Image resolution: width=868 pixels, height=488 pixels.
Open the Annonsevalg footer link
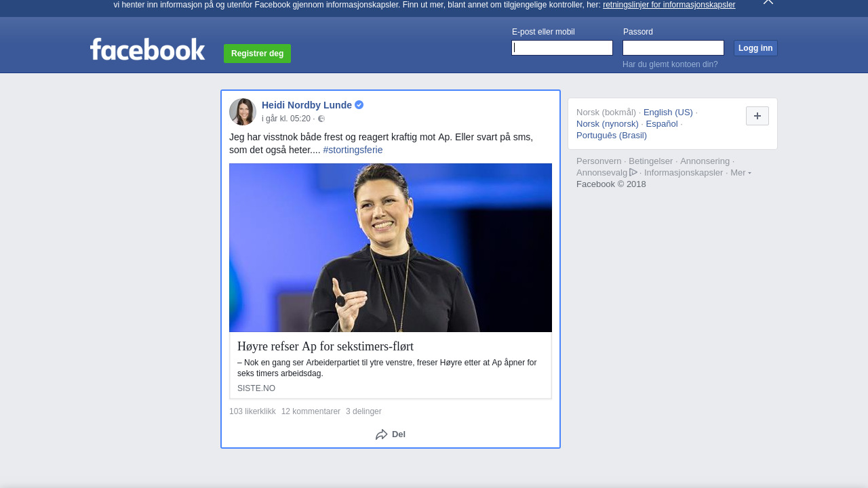pos(602,173)
